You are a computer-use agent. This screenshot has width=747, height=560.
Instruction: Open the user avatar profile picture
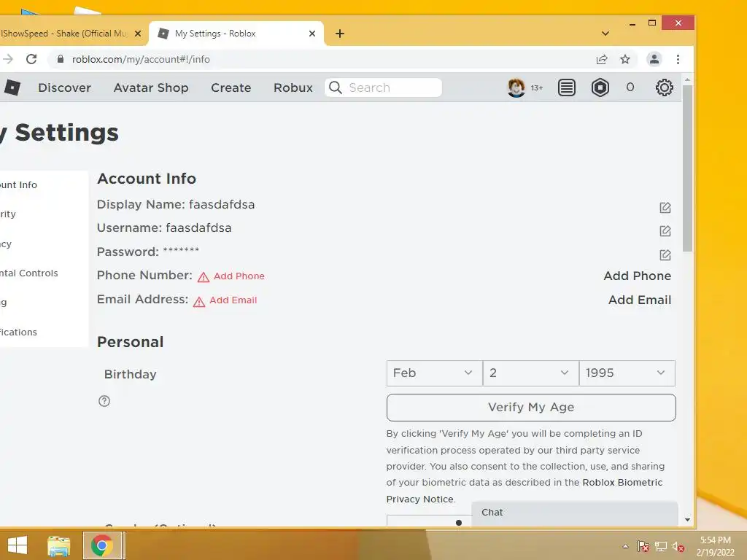point(516,87)
